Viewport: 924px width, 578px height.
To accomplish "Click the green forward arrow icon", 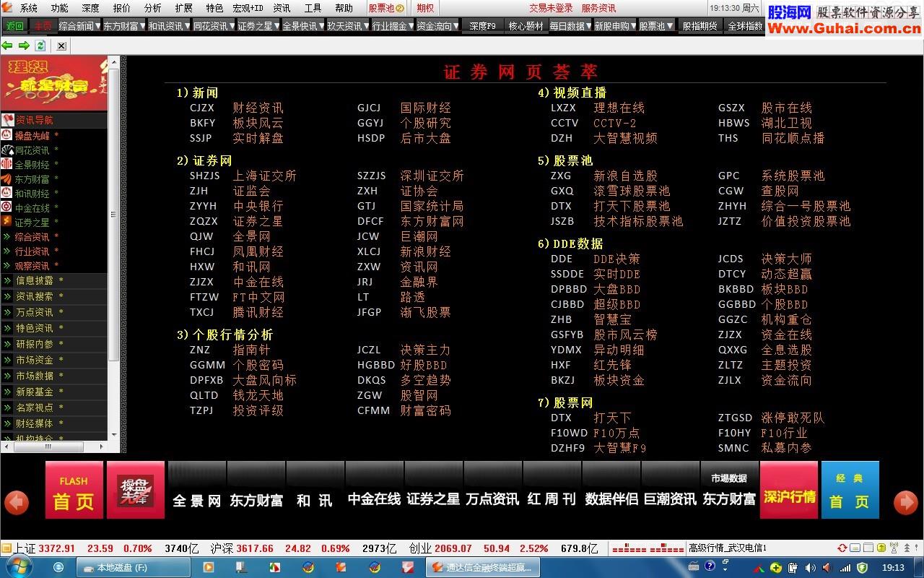I will pos(24,46).
